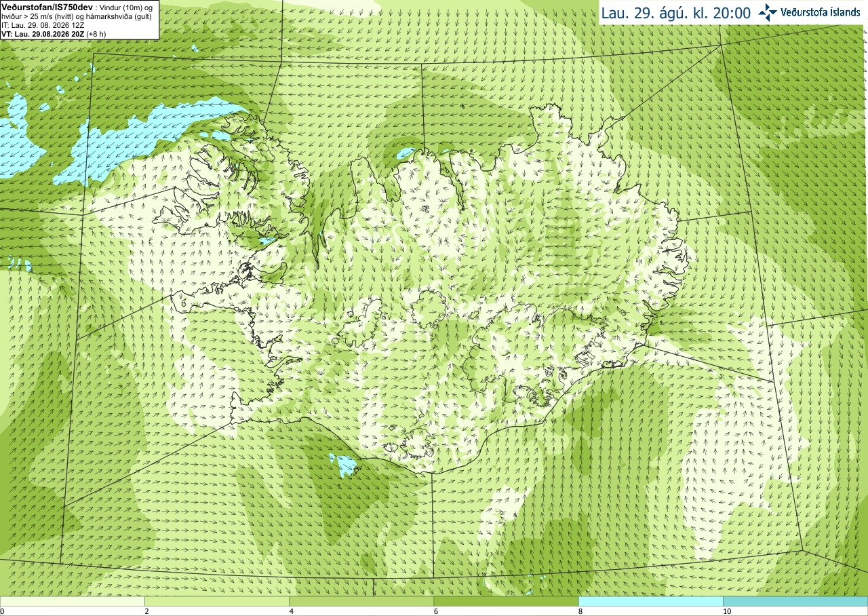Viewport: 868px width, 616px height.
Task: Click the cyan wind patch off the south coast
Action: click(x=344, y=465)
